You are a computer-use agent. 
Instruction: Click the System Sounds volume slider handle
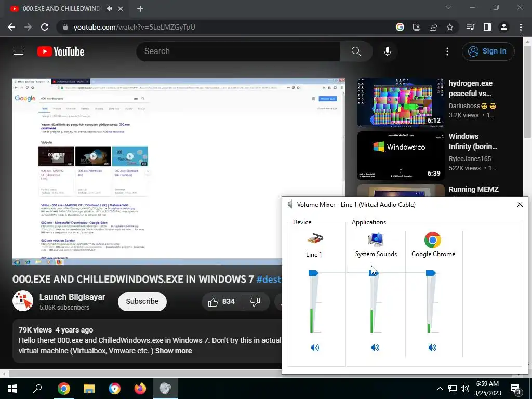373,273
